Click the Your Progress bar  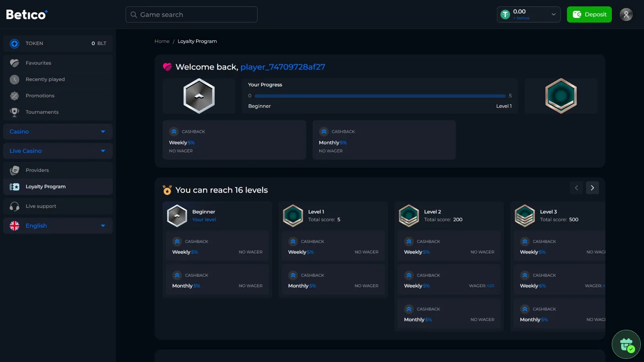click(x=380, y=96)
